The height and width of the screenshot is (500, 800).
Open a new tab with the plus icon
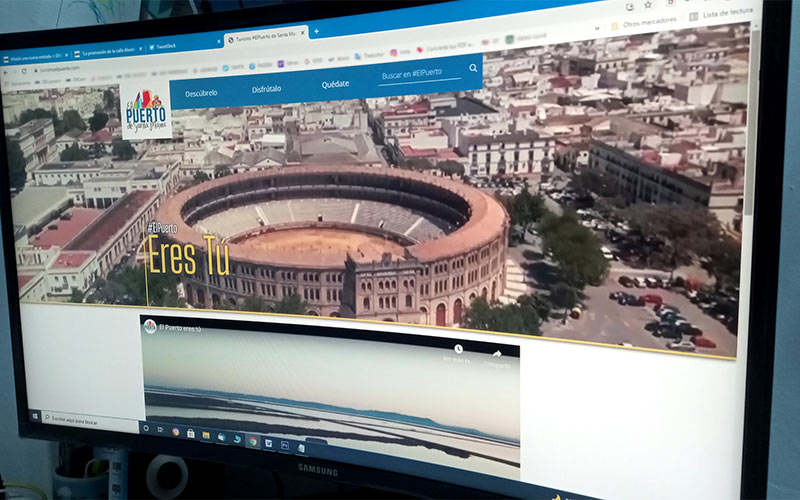316,32
